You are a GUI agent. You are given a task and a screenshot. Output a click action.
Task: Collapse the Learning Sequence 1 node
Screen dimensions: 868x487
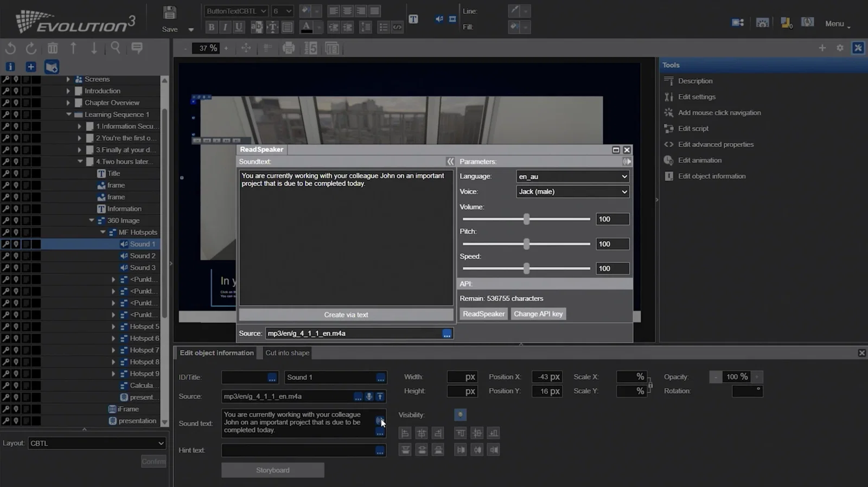(x=68, y=114)
